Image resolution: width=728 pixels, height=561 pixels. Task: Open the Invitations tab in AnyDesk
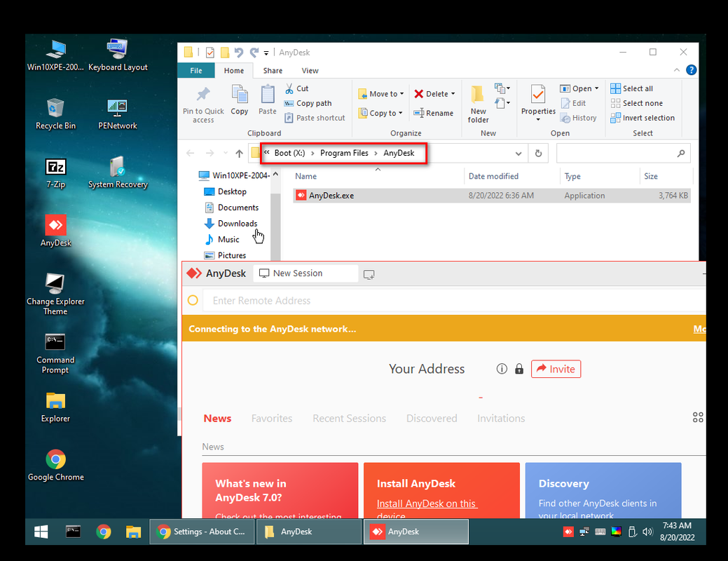[501, 419]
